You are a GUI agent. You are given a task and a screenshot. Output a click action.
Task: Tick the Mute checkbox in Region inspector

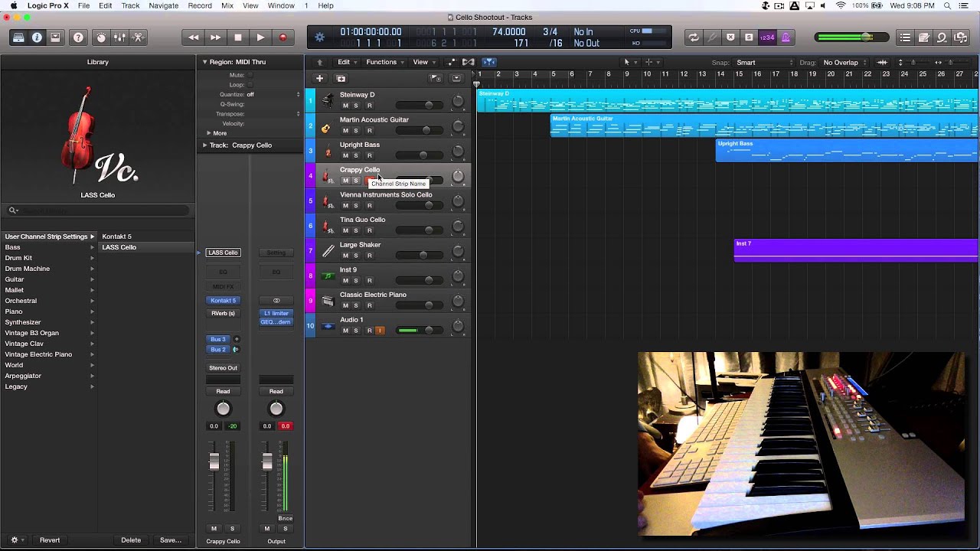click(250, 75)
